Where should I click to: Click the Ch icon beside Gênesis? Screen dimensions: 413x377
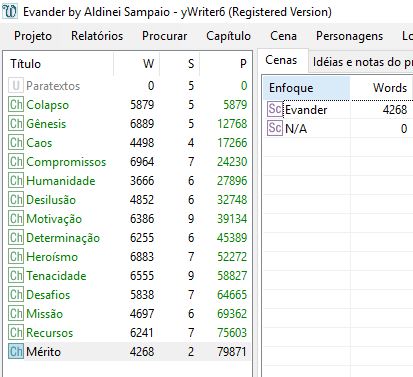(x=16, y=124)
